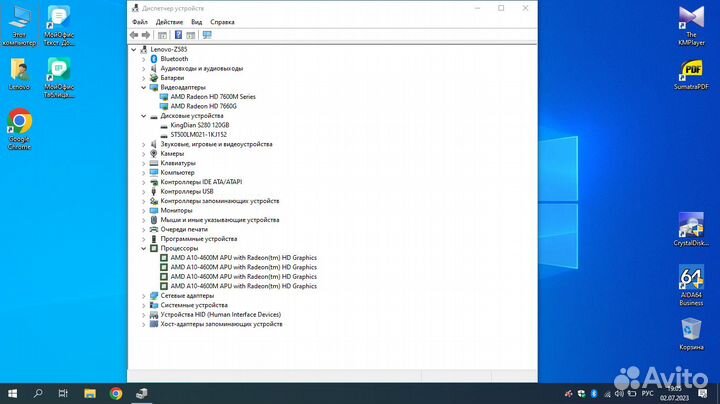Click the volume speaker tray icon
Screen dimensions: 720x404
click(x=619, y=394)
